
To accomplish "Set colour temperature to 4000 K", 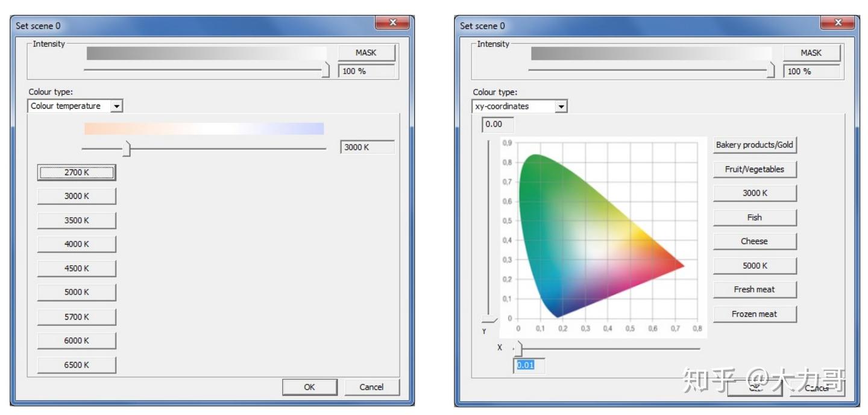I will (x=77, y=244).
